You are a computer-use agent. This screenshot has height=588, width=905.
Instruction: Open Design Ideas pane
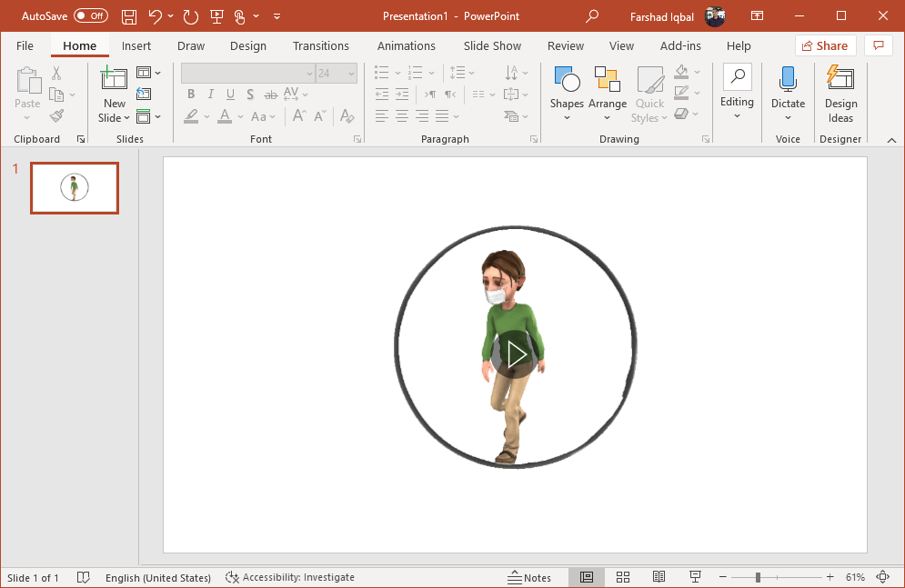pyautogui.click(x=840, y=95)
